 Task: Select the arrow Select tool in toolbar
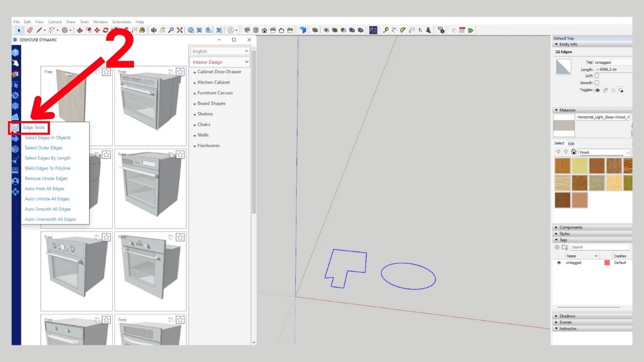click(19, 31)
